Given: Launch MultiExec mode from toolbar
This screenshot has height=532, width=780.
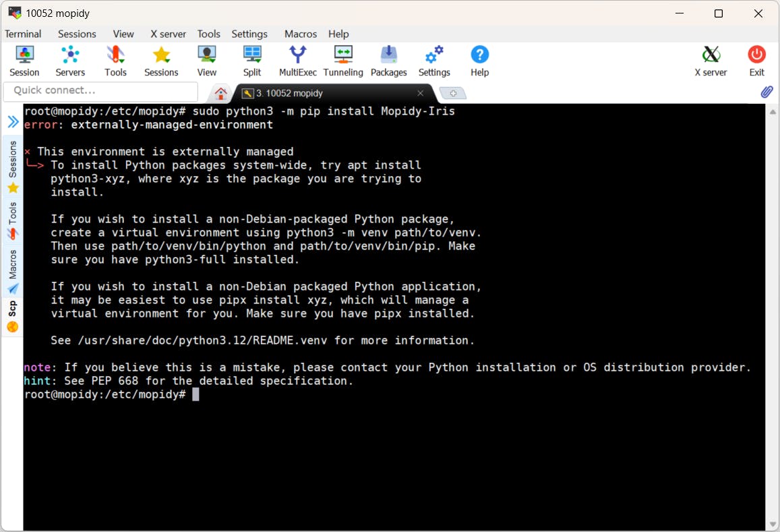Looking at the screenshot, I should click(x=297, y=61).
